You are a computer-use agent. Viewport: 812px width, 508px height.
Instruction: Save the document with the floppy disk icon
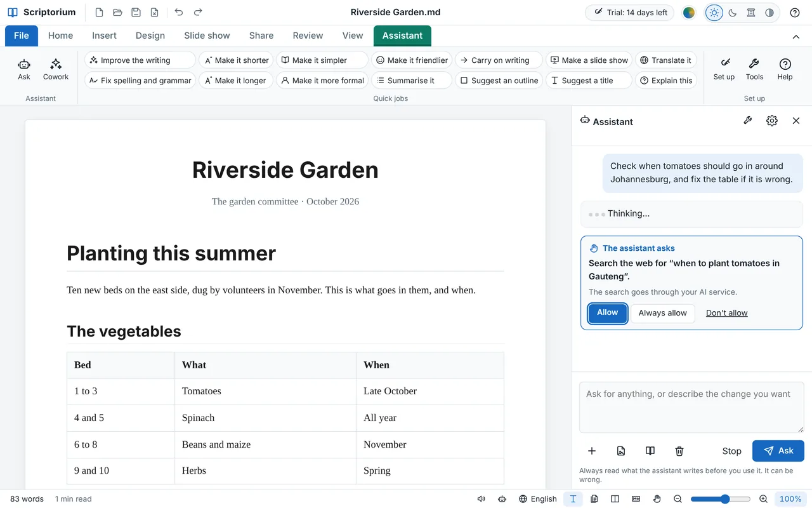[x=136, y=12]
